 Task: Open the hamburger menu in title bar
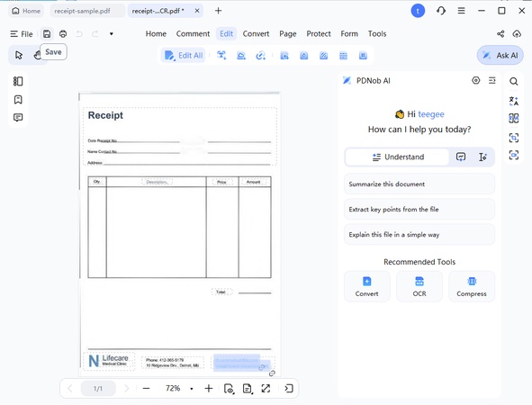(x=461, y=11)
